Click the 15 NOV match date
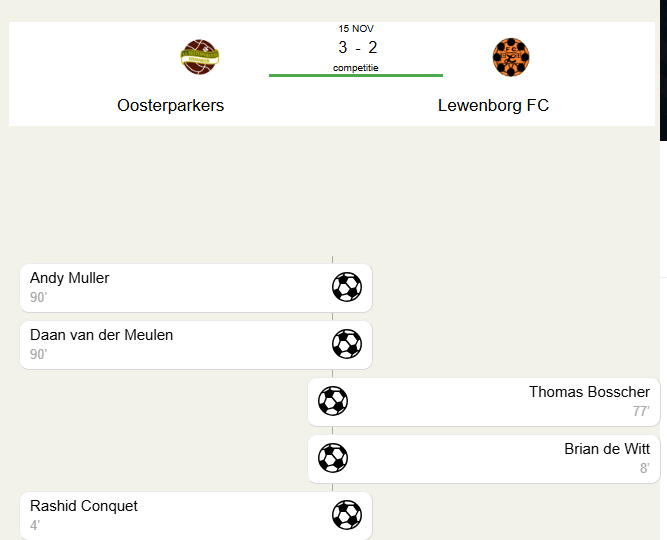 point(356,29)
